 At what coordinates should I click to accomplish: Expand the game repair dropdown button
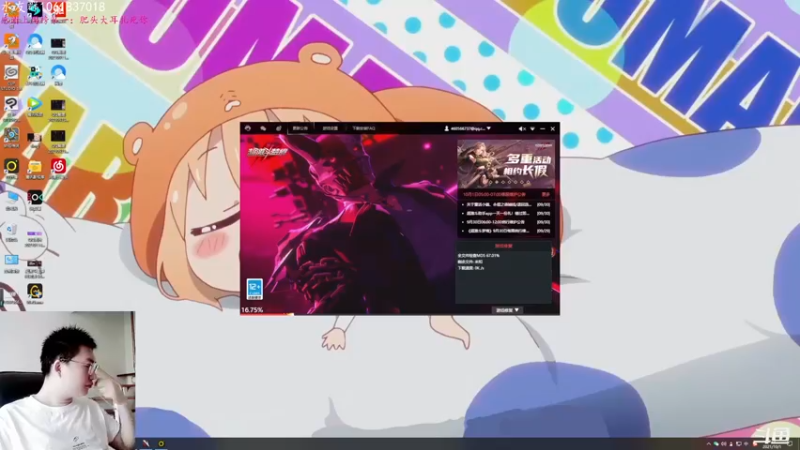point(507,310)
